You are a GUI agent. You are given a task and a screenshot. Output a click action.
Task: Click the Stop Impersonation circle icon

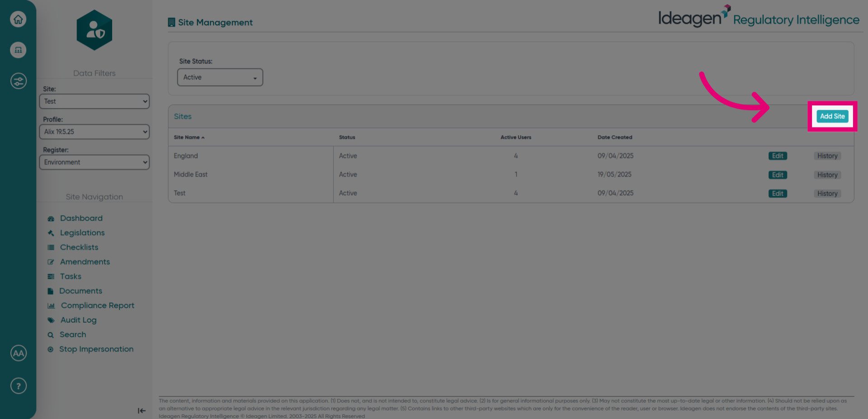point(50,349)
